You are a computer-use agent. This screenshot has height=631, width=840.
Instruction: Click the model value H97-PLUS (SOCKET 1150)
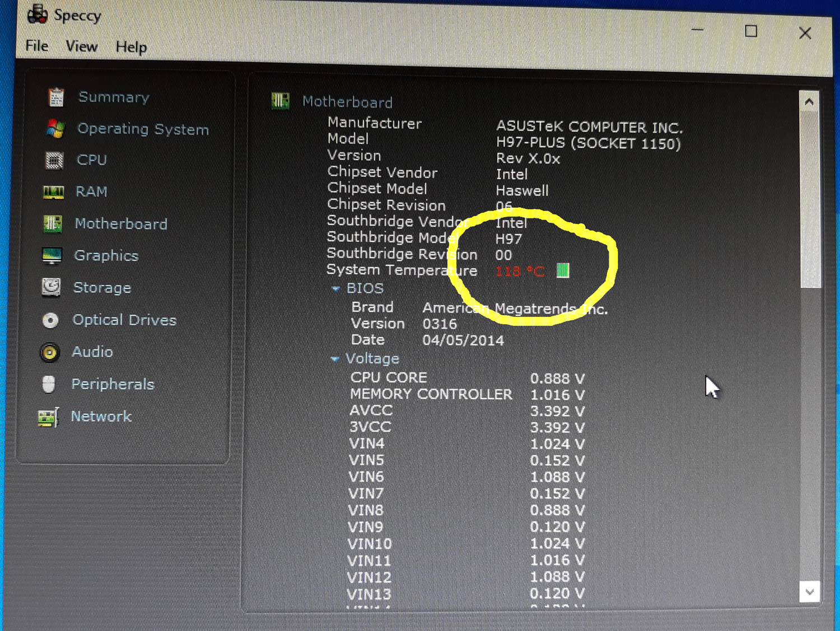click(589, 143)
